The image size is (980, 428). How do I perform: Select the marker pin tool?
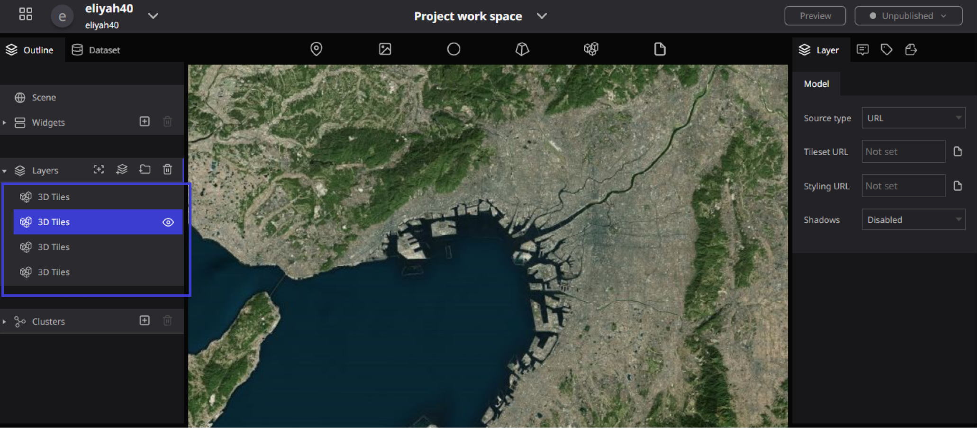coord(316,49)
